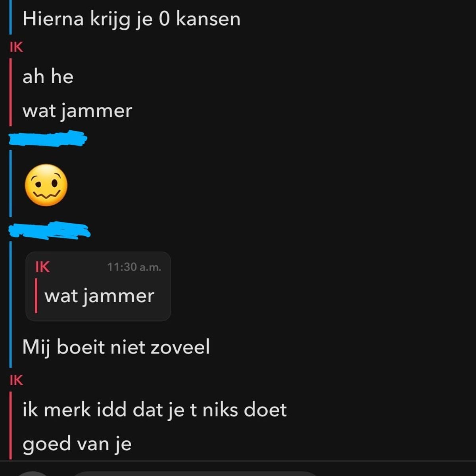Viewport: 476px width, 476px height.
Task: Tap the red bar beside the quoted 'wat jammer'
Action: coord(36,296)
